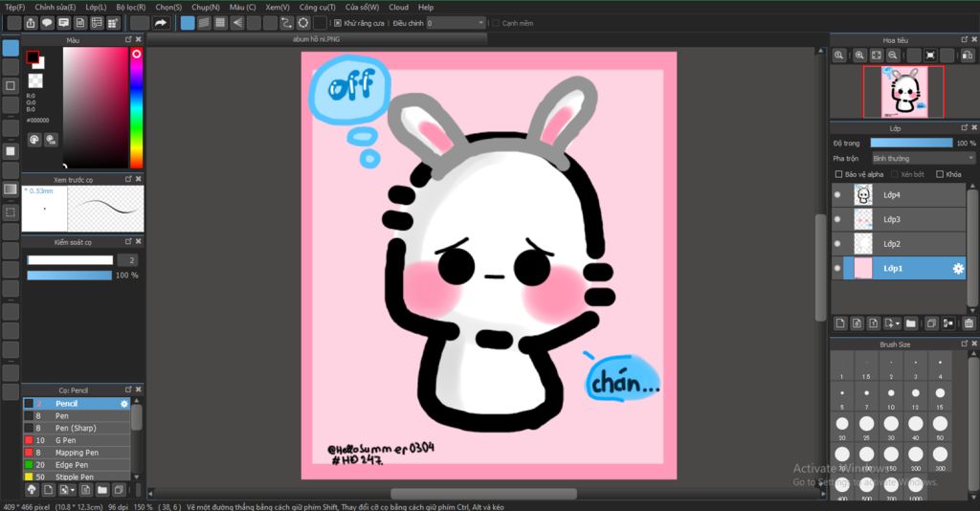Select the Edge Pen brush

pyautogui.click(x=77, y=465)
